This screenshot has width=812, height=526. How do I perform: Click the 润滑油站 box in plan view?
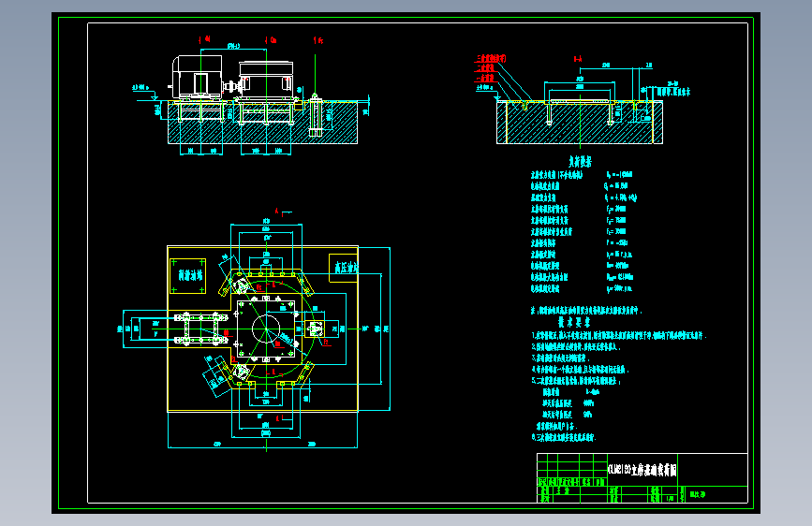tap(187, 276)
